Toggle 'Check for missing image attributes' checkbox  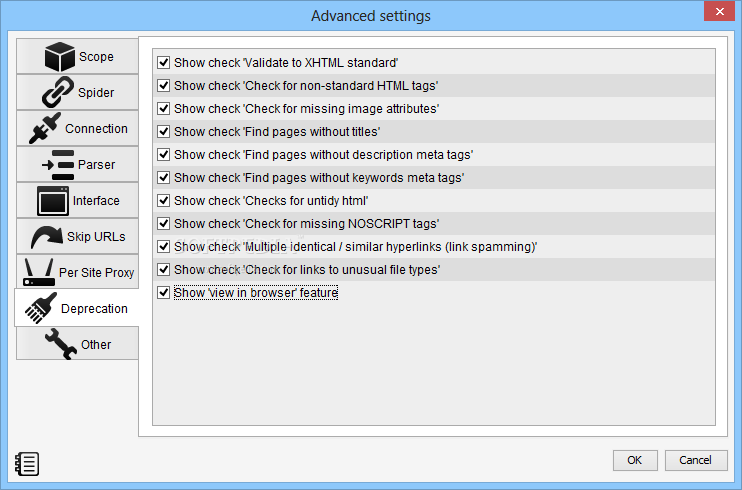(164, 108)
